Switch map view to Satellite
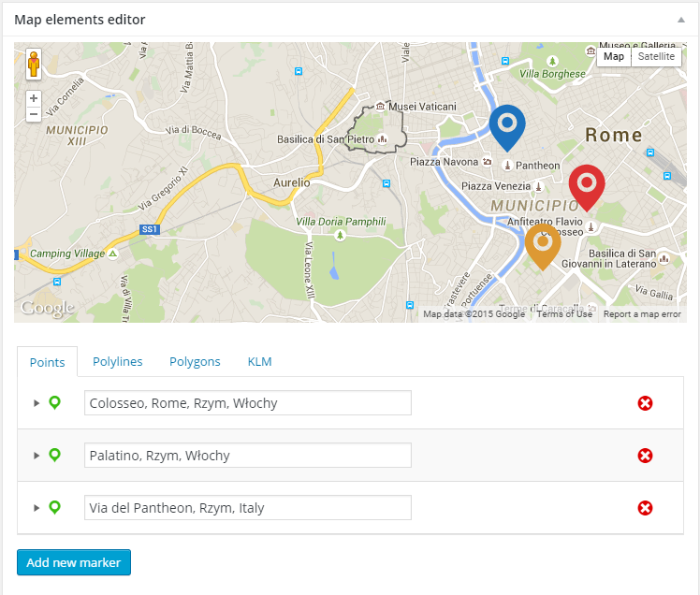 [656, 56]
